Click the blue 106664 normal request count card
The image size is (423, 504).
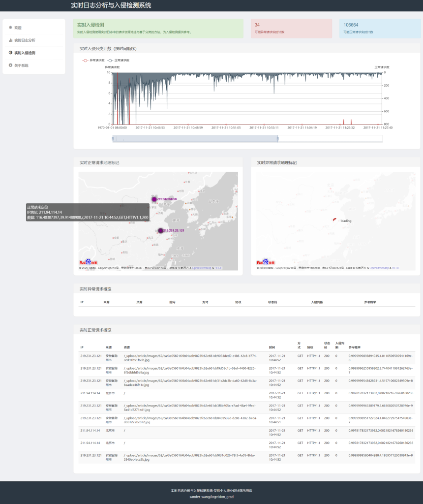(x=380, y=28)
